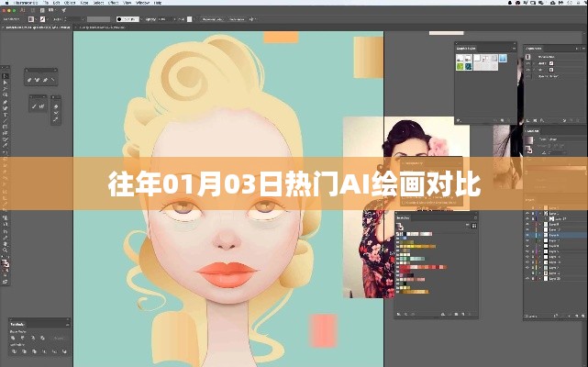
Task: Select the Pen tool in the Tools panel
Action: [6, 102]
